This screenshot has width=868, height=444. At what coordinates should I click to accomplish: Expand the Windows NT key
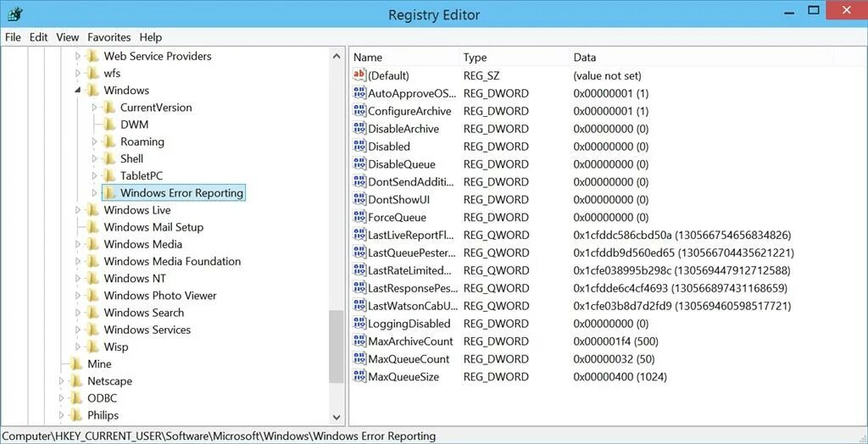pos(77,279)
